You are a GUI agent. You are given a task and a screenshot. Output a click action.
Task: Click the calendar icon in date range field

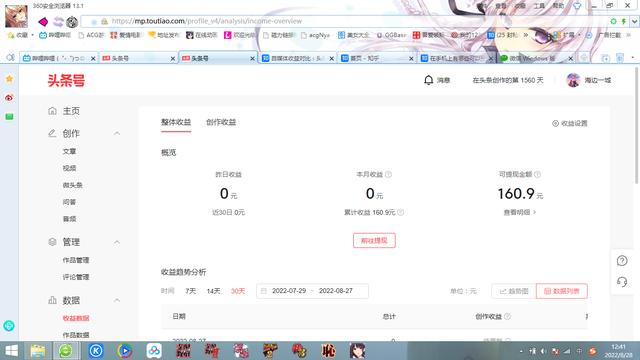(264, 291)
